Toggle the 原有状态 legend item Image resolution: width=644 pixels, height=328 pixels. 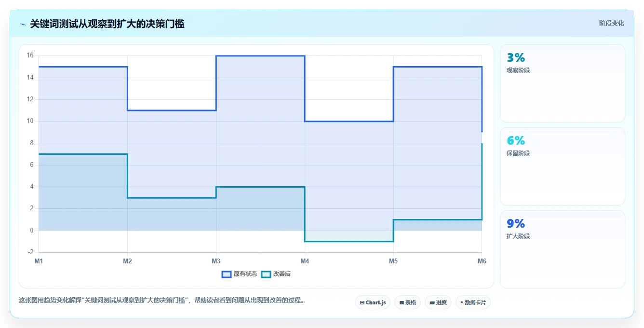coord(239,274)
